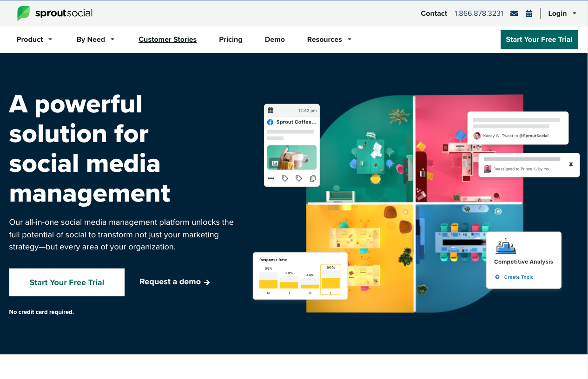This screenshot has height=379, width=588.
Task: Select the highlighted 56% bar in Response Rate
Action: tap(330, 280)
